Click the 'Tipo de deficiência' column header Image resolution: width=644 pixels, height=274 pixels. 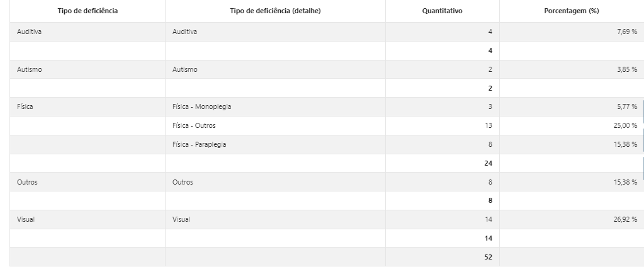point(88,11)
